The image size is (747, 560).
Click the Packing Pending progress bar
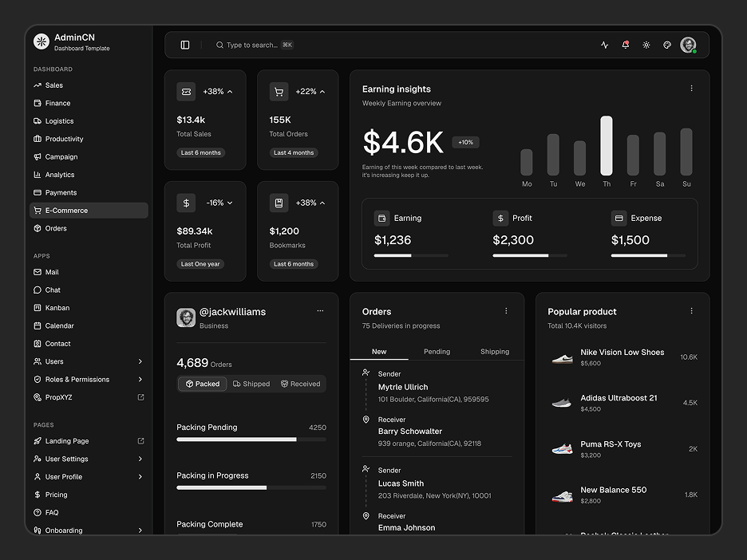pos(251,440)
